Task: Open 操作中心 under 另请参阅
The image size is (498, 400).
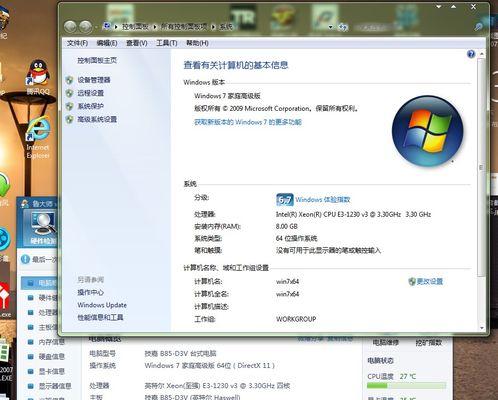Action: tap(91, 292)
